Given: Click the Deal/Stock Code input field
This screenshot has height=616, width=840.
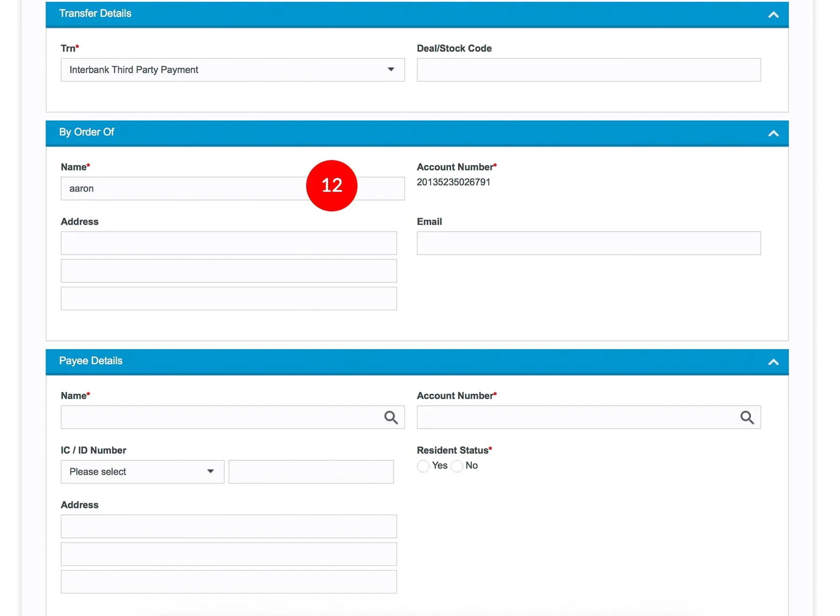Looking at the screenshot, I should click(x=588, y=70).
